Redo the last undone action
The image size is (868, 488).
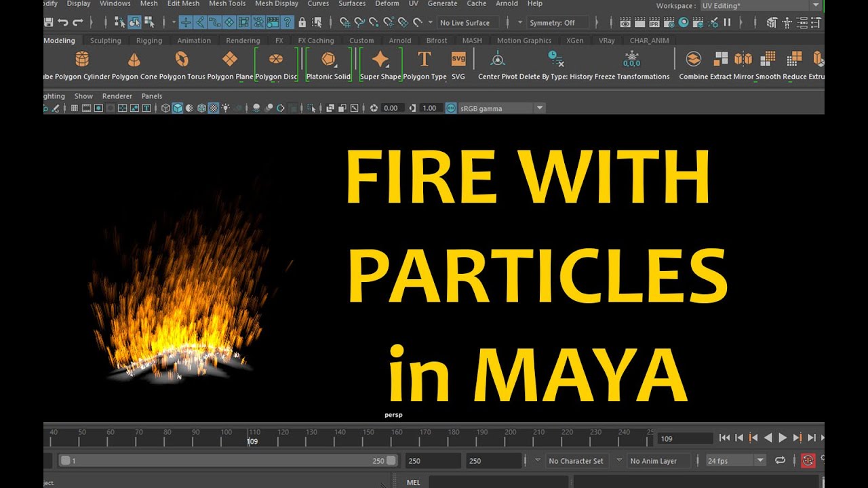77,22
